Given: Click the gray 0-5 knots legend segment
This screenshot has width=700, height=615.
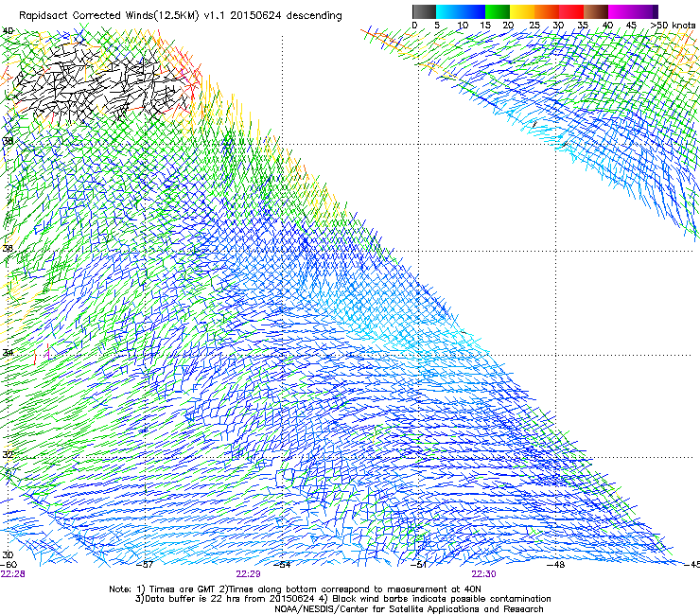Looking at the screenshot, I should [424, 11].
